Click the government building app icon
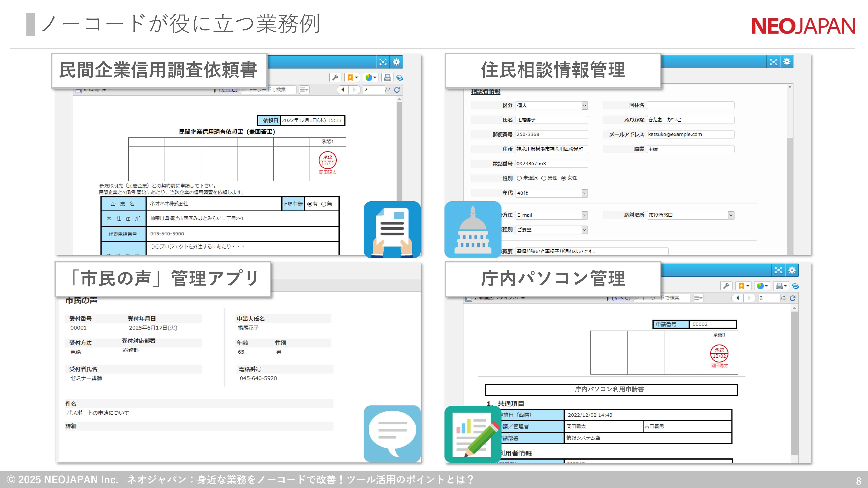868x488 pixels. coord(473,230)
